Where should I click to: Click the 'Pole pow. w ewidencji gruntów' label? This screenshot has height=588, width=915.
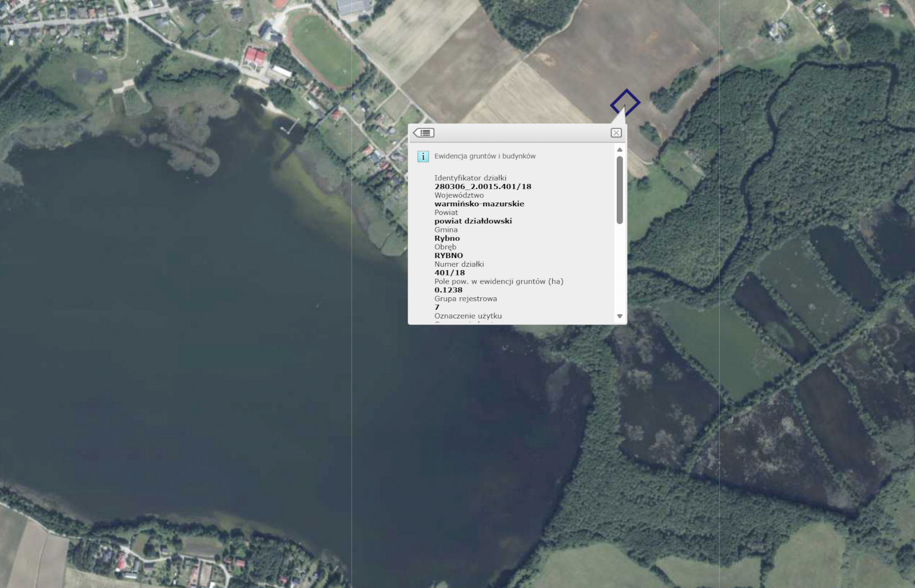[499, 281]
